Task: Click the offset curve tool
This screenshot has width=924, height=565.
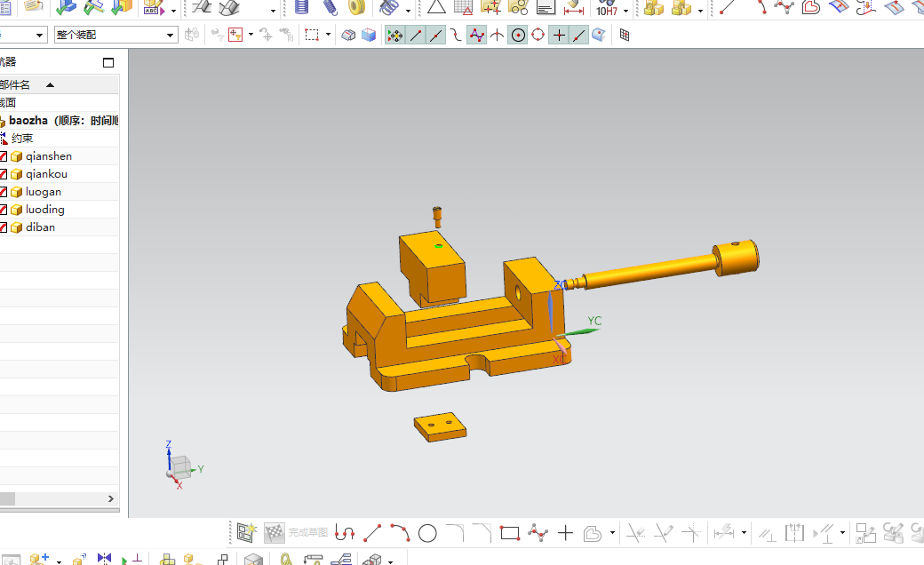Action: (x=593, y=534)
